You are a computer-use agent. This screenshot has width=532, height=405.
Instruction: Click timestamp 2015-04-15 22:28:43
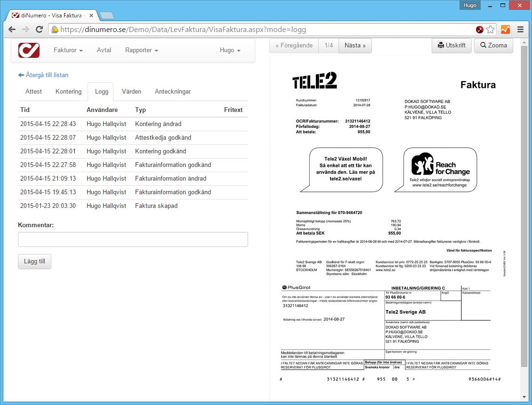point(48,124)
